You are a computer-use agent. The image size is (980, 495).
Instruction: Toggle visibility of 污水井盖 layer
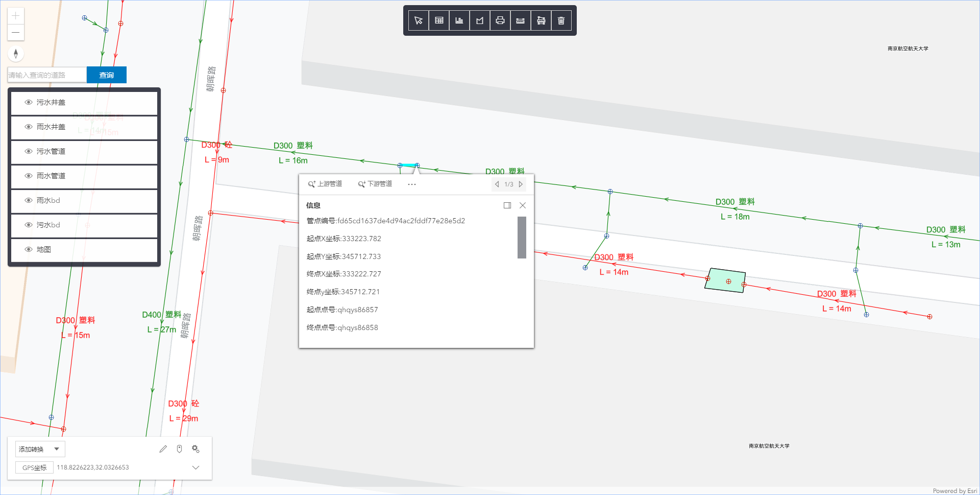tap(29, 102)
